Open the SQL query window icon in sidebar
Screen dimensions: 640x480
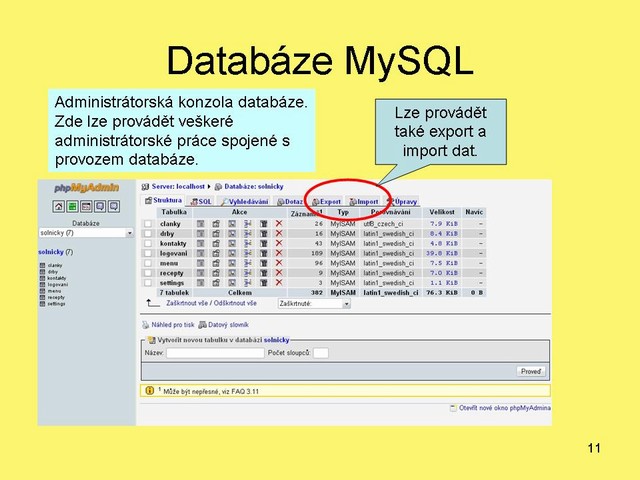click(x=86, y=207)
